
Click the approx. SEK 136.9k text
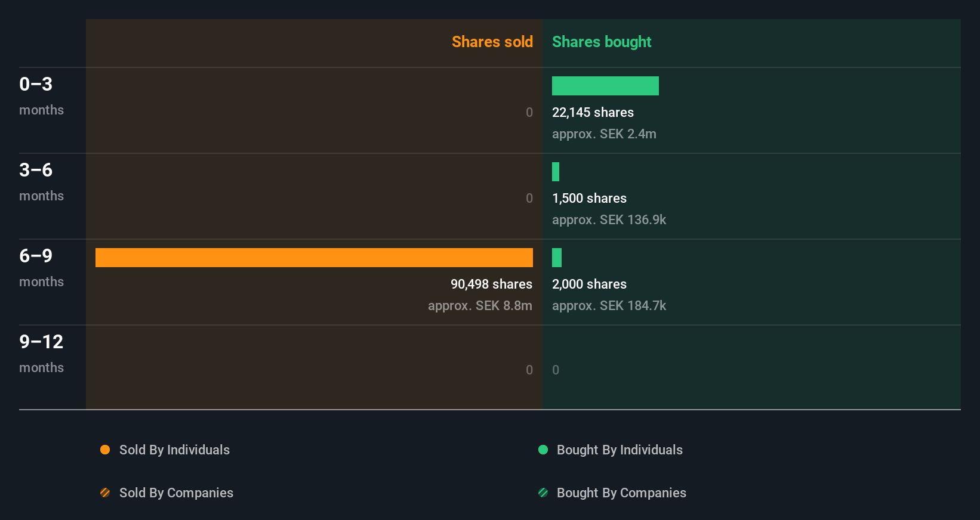tap(609, 220)
